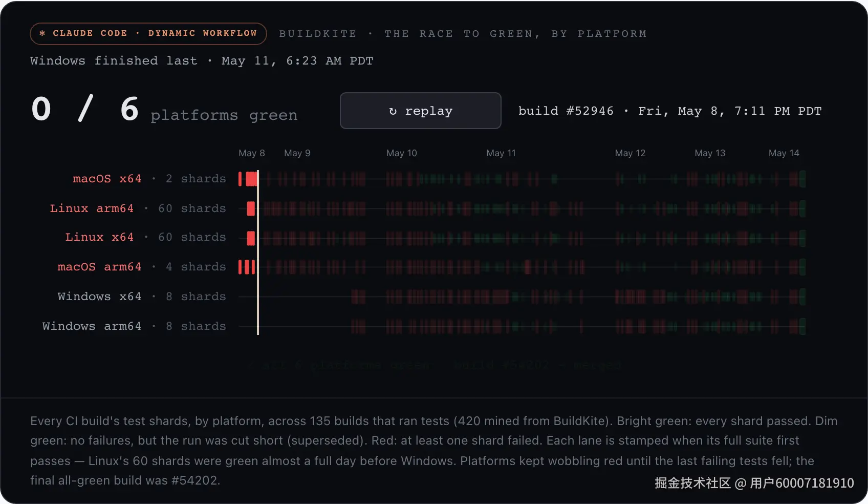Click the vertical timeline playhead marker

pos(258,253)
